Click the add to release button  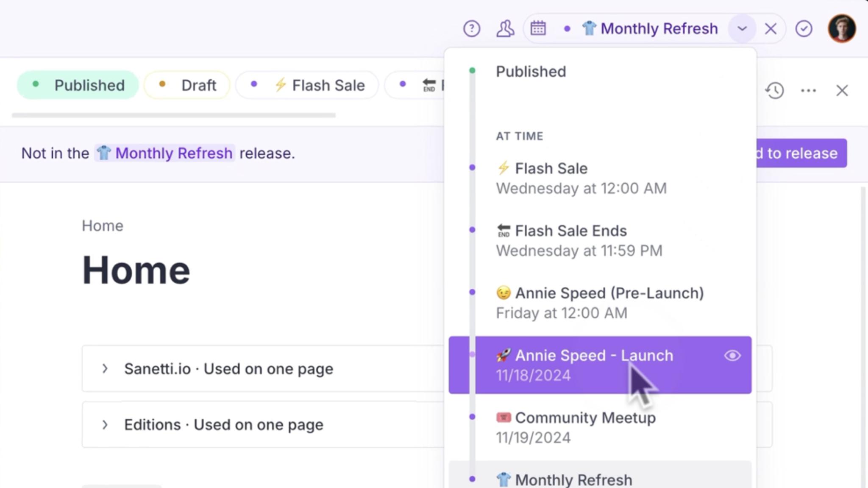801,153
